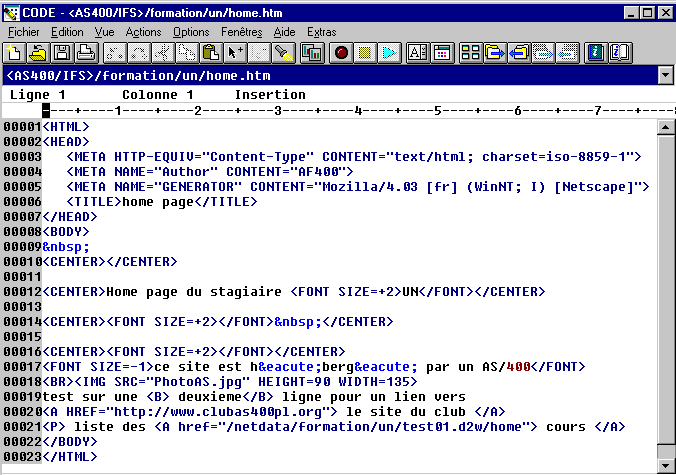
Task: Click the Aide menu item
Action: (x=284, y=32)
